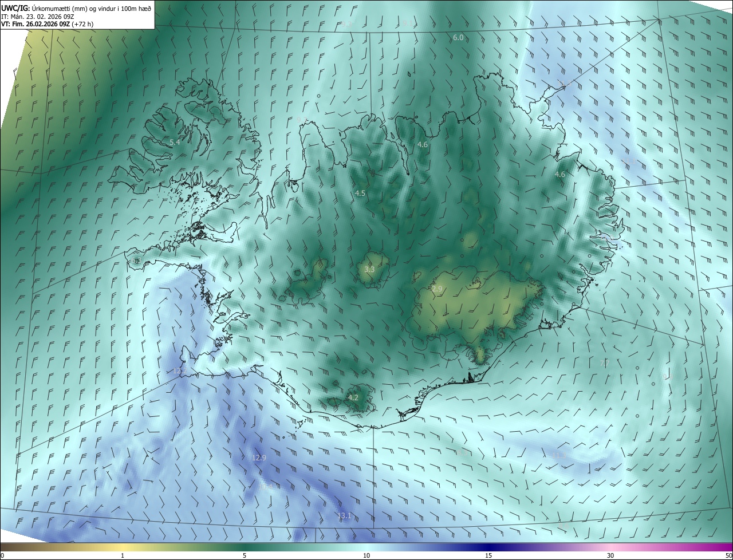733x560 pixels.
Task: Click the 5.4 precipitation value in Westfjords
Action: (x=175, y=142)
